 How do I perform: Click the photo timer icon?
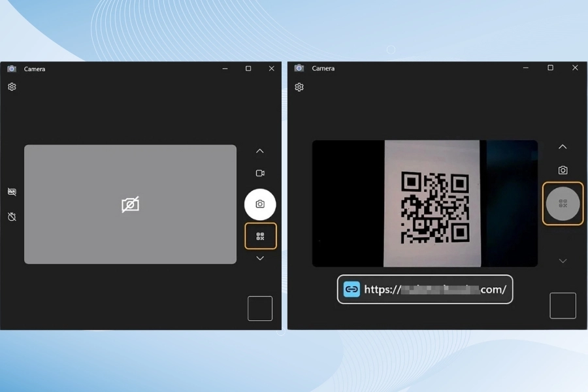[11, 216]
